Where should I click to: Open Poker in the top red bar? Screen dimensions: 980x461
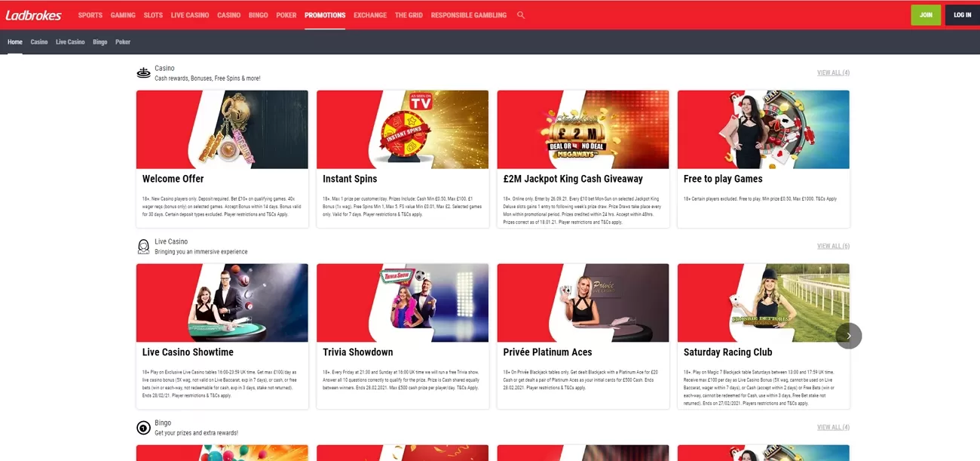tap(286, 15)
